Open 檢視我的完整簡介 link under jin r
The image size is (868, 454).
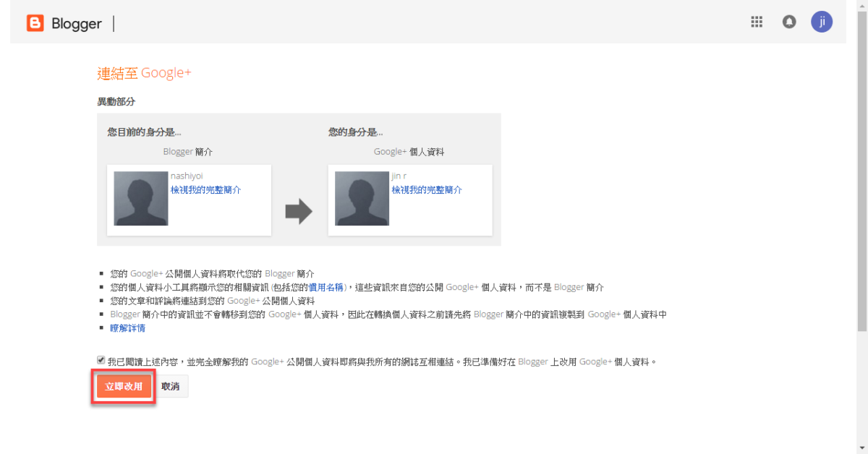coord(427,189)
